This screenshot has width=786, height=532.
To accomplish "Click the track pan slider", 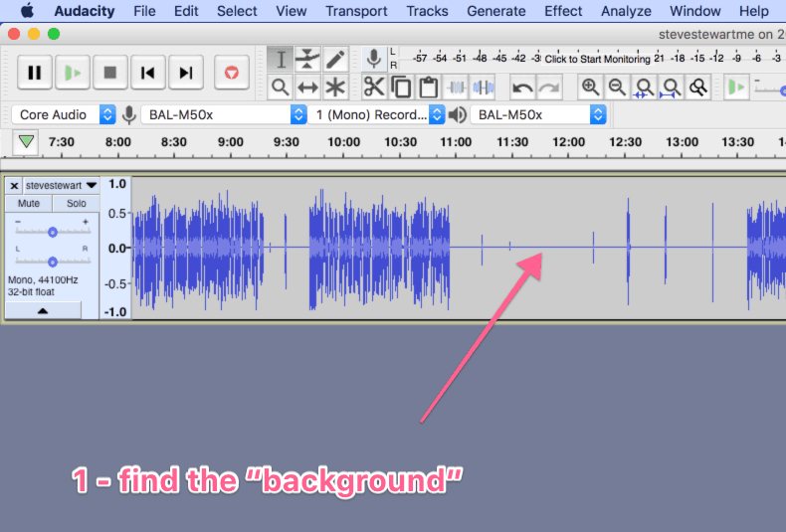I will point(53,262).
